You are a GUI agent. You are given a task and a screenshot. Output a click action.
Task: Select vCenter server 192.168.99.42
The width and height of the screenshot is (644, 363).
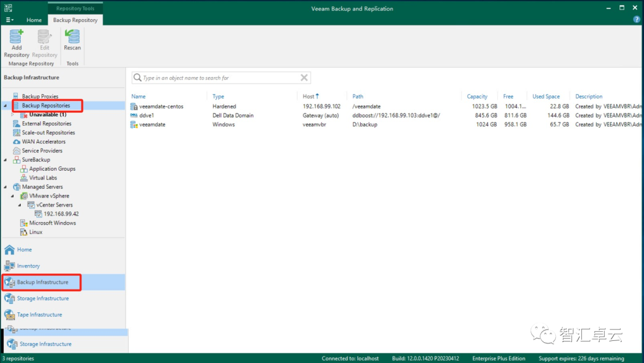click(61, 214)
